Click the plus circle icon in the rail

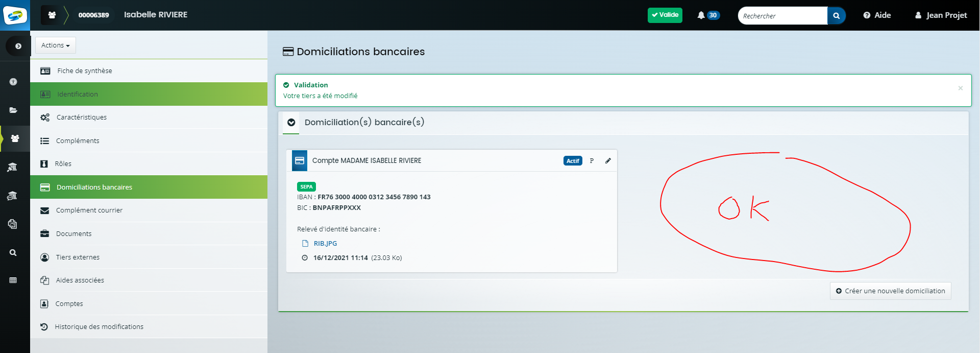(x=13, y=82)
